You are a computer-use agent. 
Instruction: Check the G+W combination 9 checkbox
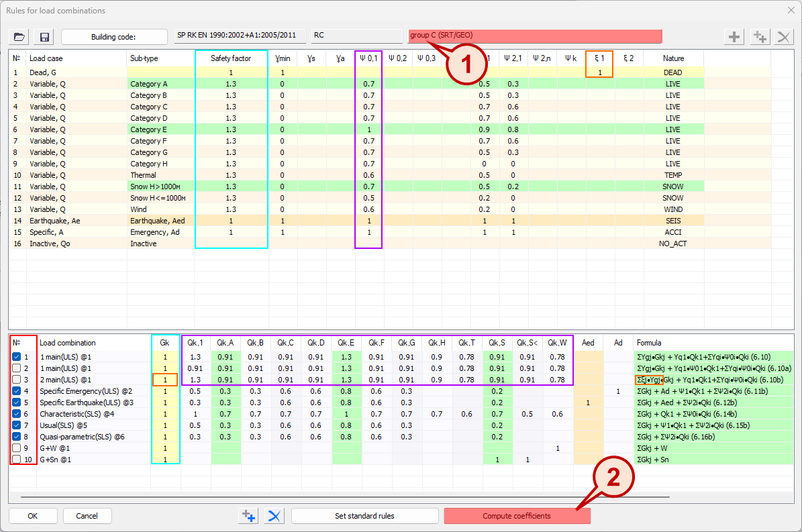tap(16, 448)
